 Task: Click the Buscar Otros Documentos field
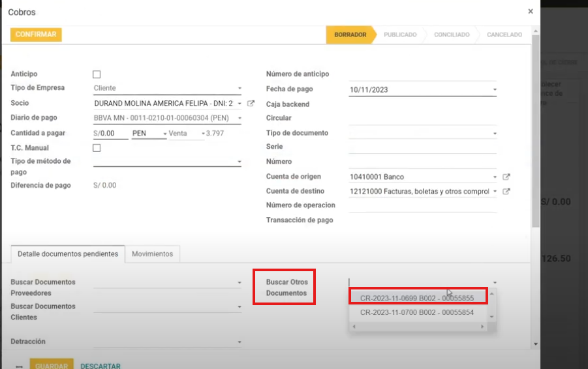[x=423, y=282]
